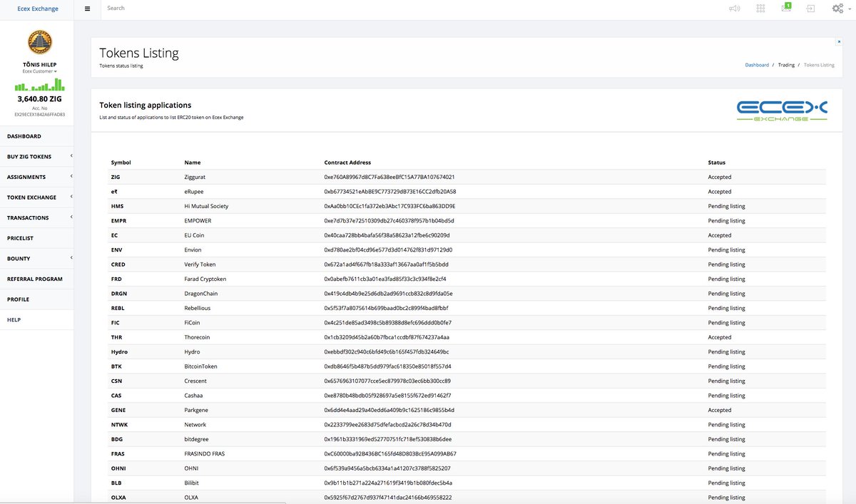This screenshot has width=856, height=504.
Task: Expand the Transactions submenu
Action: (37, 217)
